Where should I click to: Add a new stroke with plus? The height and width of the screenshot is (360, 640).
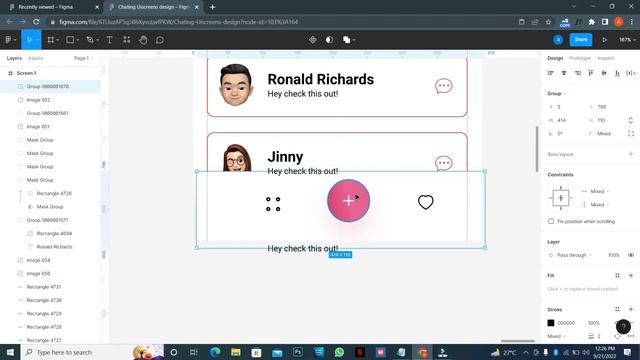tap(631, 309)
